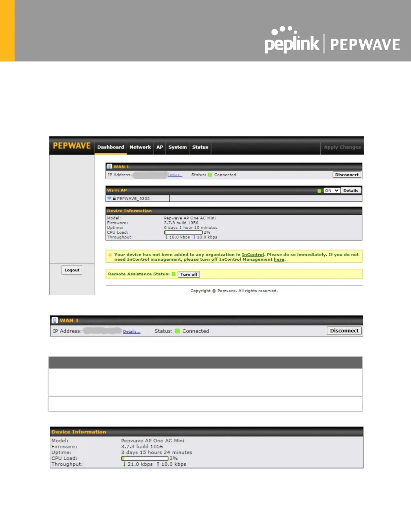411x532 pixels.
Task: Click the upload arrow in the 21.0 kbps throughput row
Action: click(x=158, y=464)
